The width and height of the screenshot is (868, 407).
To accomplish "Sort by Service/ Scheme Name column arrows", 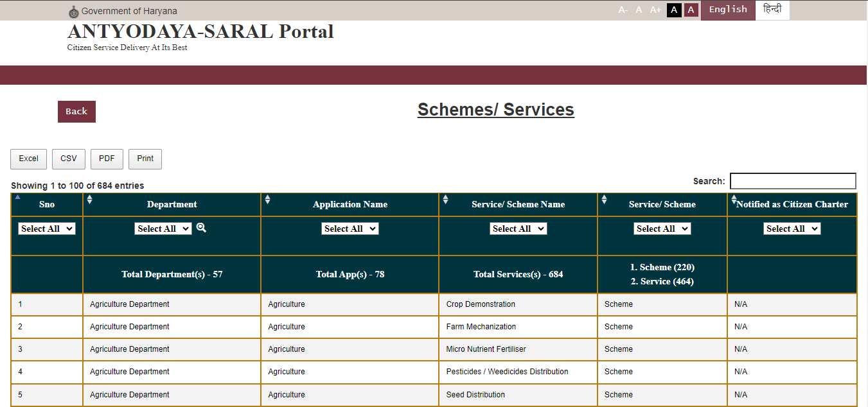I will [445, 199].
